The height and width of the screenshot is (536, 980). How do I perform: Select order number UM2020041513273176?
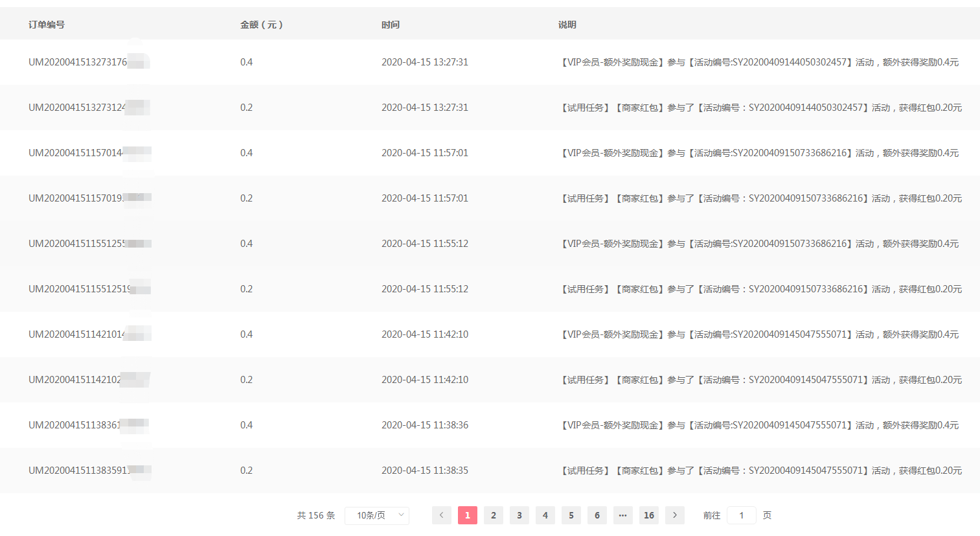pyautogui.click(x=78, y=62)
